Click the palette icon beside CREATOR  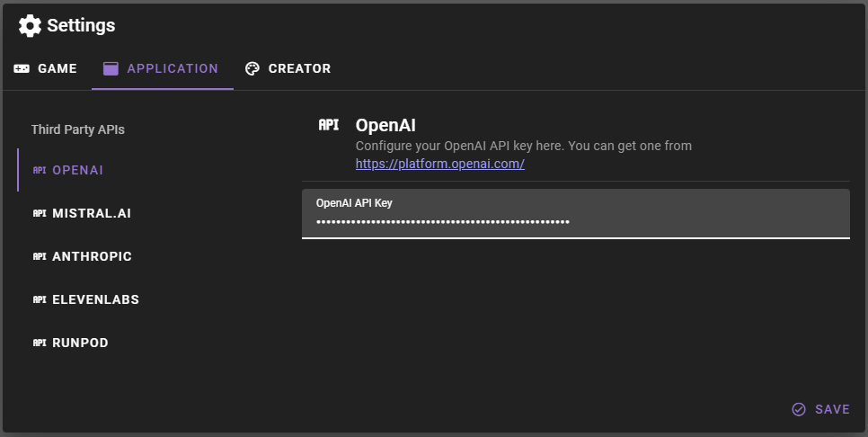252,68
